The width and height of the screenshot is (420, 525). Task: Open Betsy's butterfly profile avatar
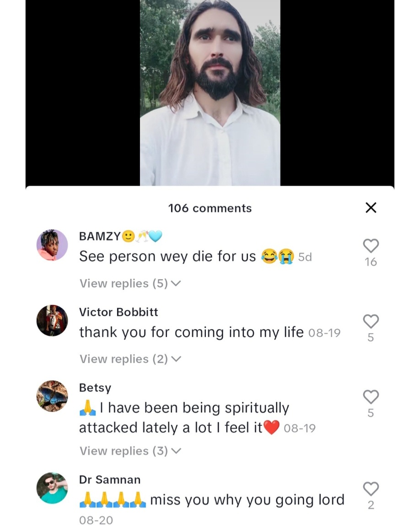[x=52, y=396]
